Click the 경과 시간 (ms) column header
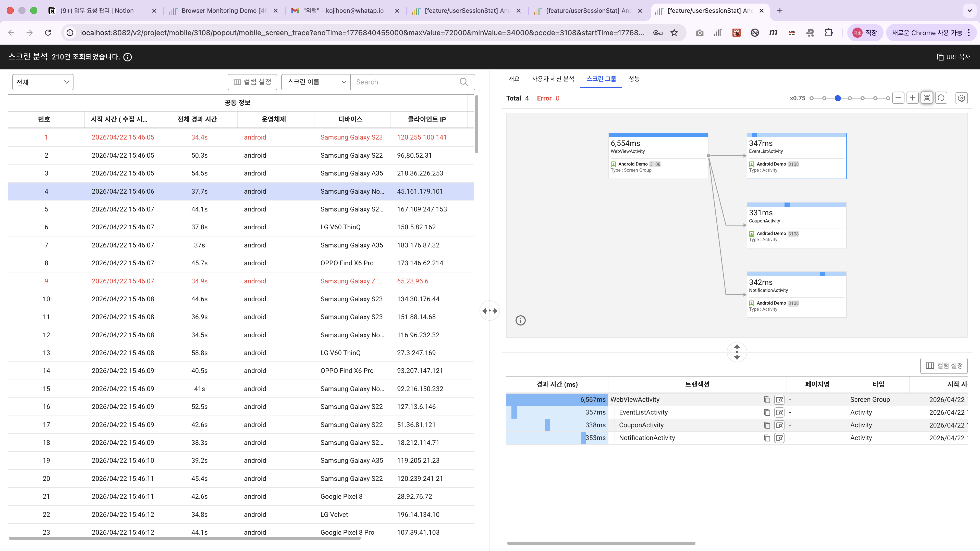 (x=557, y=384)
